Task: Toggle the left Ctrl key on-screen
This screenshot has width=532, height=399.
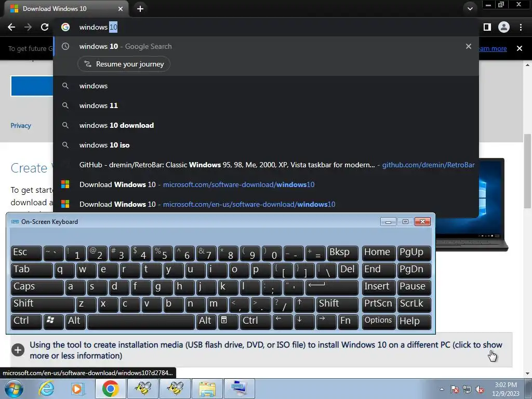Action: tap(26, 322)
